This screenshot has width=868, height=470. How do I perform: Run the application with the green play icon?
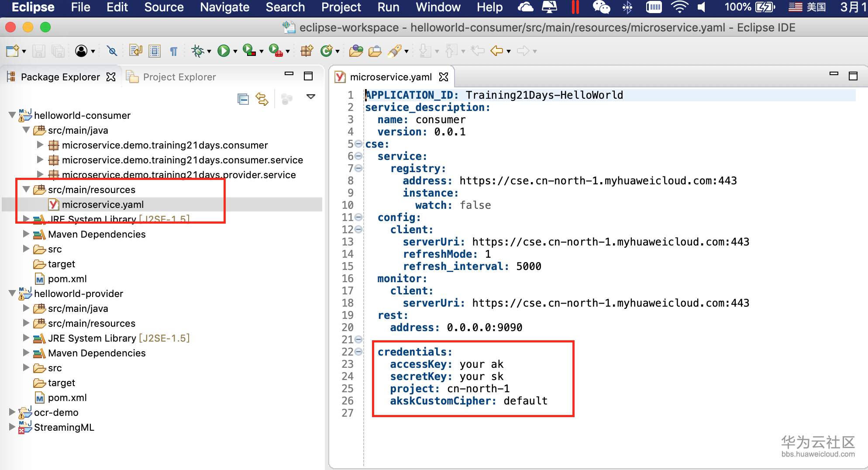point(224,51)
